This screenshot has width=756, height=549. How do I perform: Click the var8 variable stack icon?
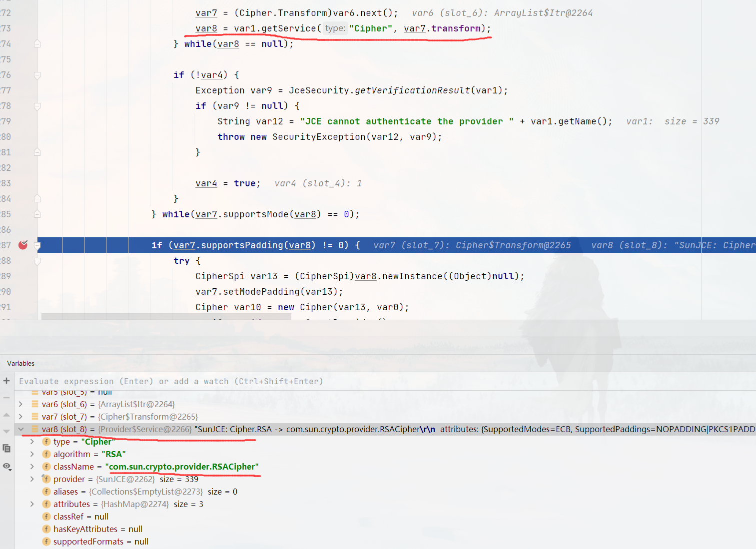pos(35,429)
